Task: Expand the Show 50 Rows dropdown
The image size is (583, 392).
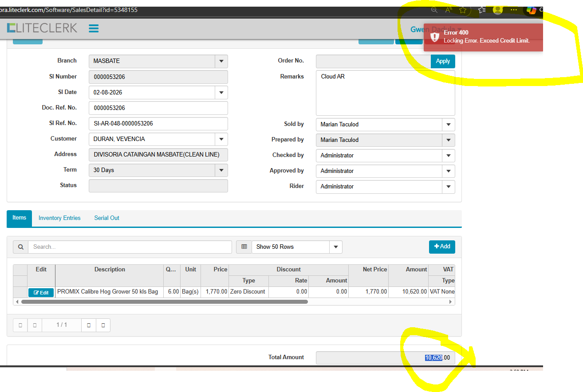Action: [335, 247]
